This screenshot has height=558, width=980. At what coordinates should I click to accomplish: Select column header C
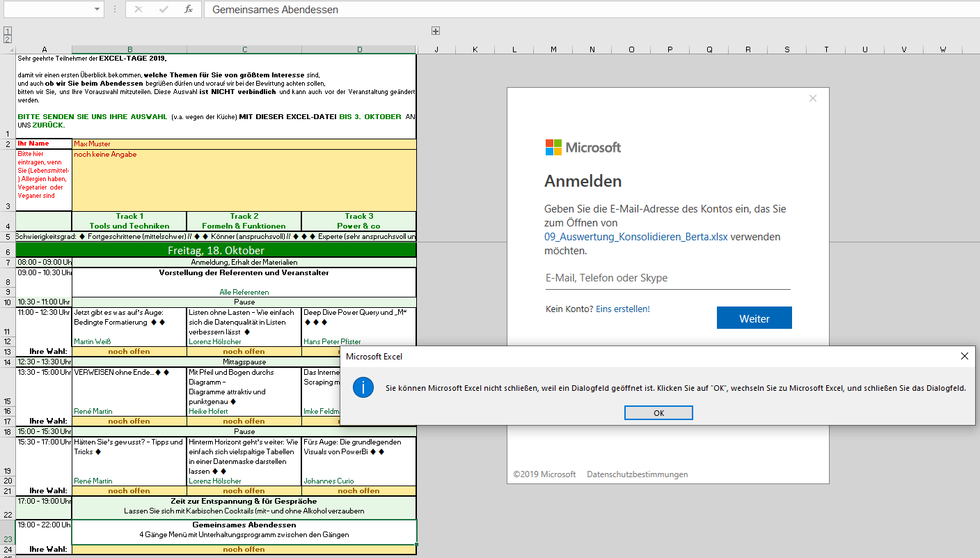tap(244, 49)
